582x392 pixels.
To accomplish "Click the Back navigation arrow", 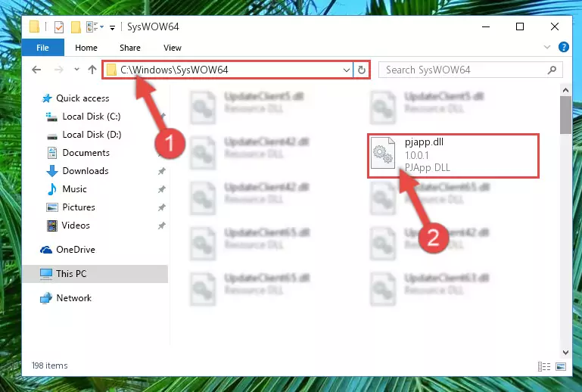I will 36,70.
